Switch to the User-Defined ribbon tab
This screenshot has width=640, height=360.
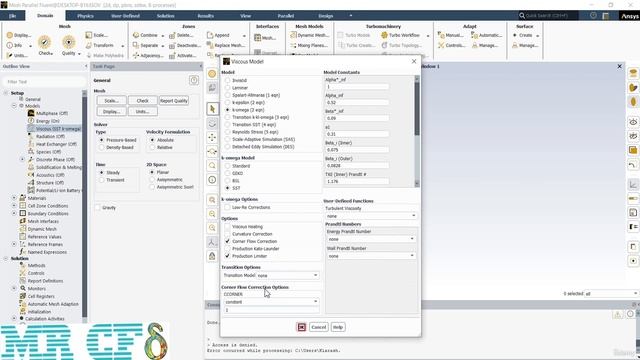point(125,16)
